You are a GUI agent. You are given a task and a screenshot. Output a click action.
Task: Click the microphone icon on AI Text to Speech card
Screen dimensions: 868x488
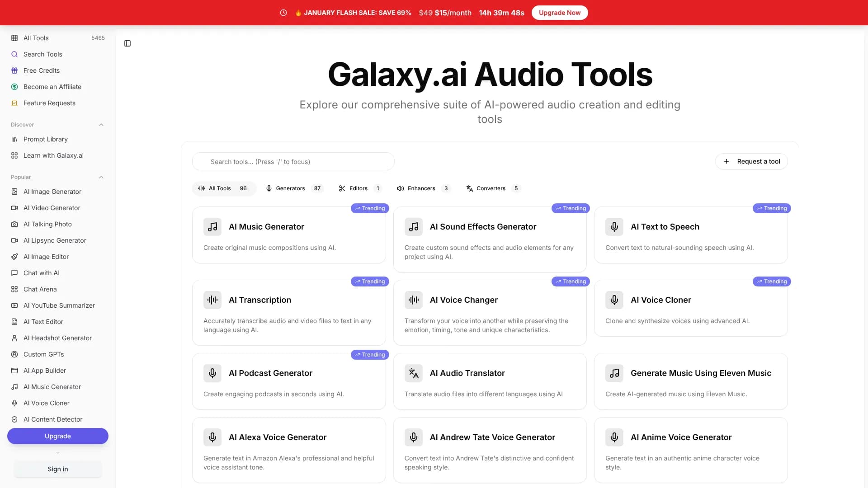[614, 227]
